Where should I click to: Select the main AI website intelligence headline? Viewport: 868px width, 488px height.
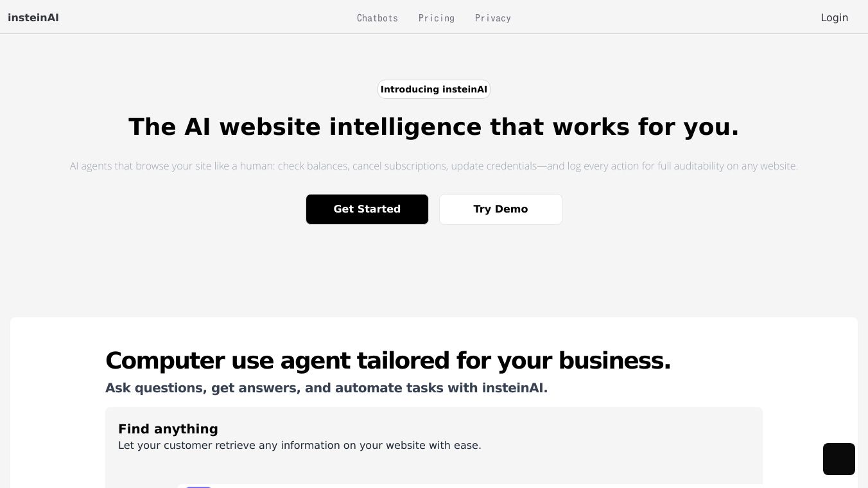[434, 127]
